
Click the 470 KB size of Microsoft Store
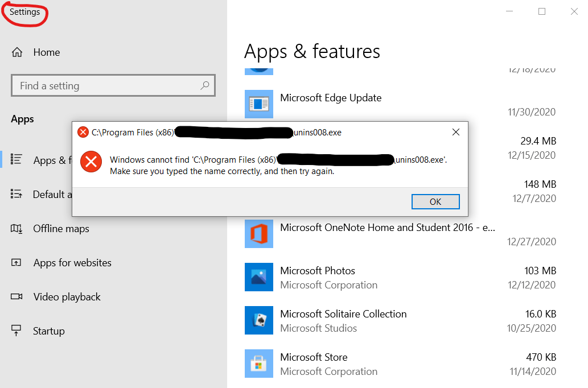click(x=541, y=357)
